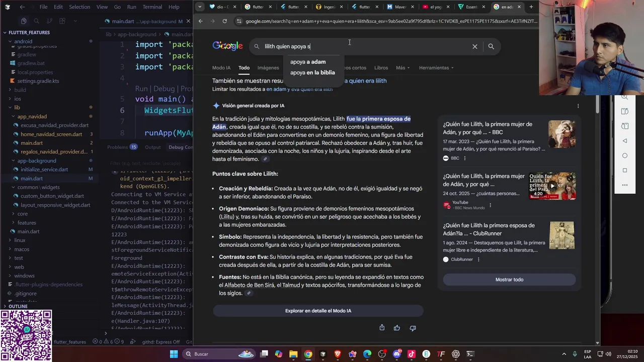644x362 pixels.
Task: Expand the features folder
Action: [x=27, y=223]
